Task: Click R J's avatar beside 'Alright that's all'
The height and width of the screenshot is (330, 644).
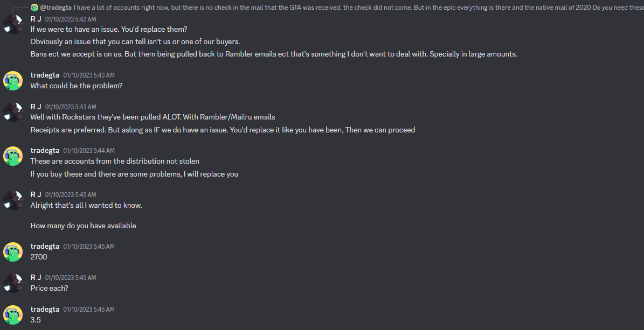Action: pyautogui.click(x=13, y=200)
